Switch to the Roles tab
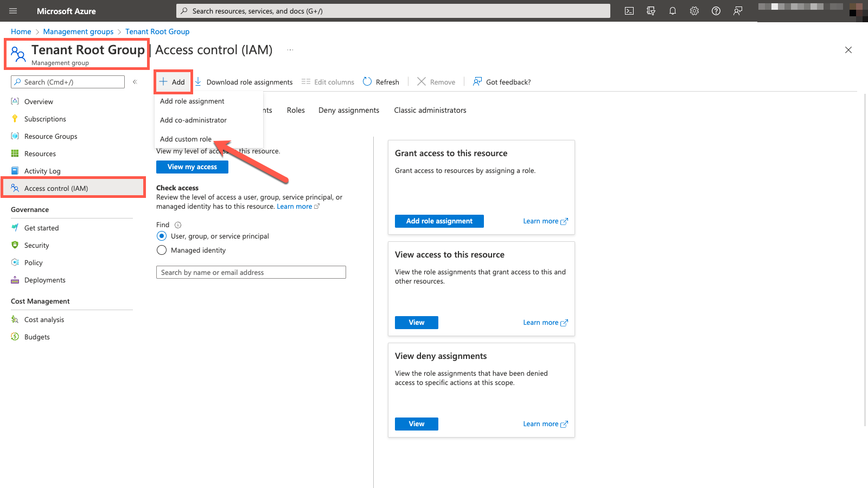 pos(296,110)
